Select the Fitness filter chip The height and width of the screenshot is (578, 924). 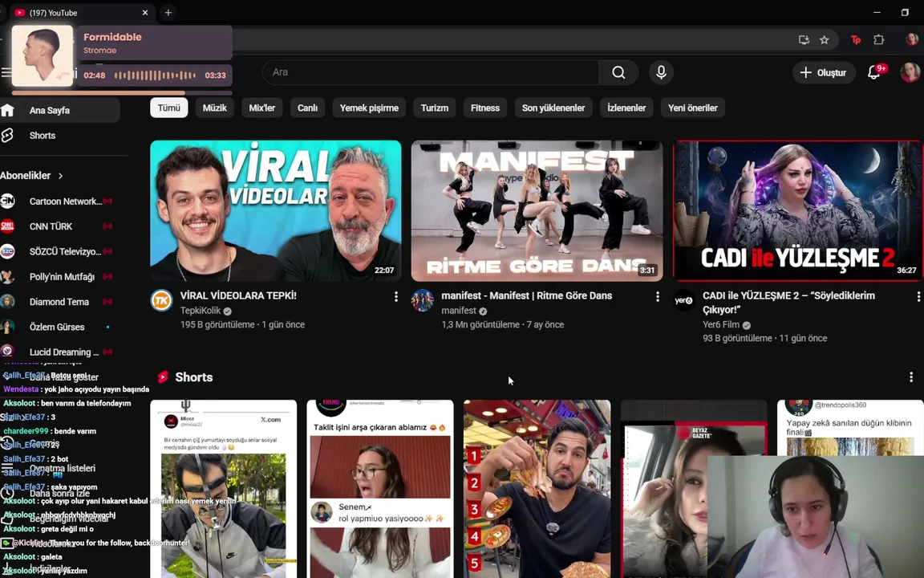click(485, 108)
